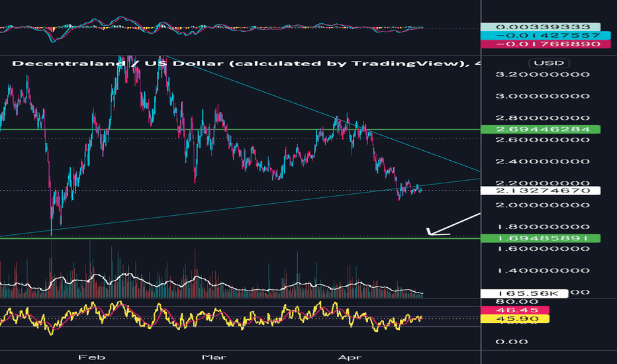The image size is (617, 364).
Task: Click the Decentraland / US Dollar chart title
Action: (x=246, y=64)
